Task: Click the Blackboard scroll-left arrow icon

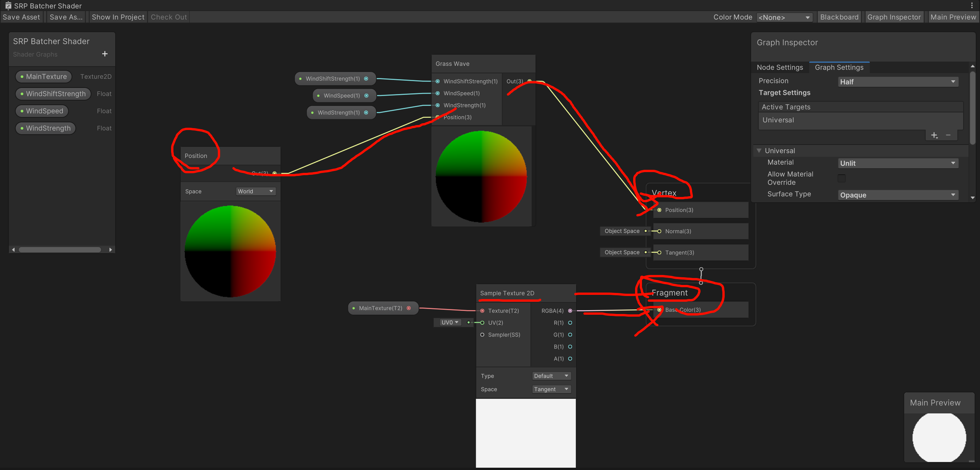Action: 13,250
